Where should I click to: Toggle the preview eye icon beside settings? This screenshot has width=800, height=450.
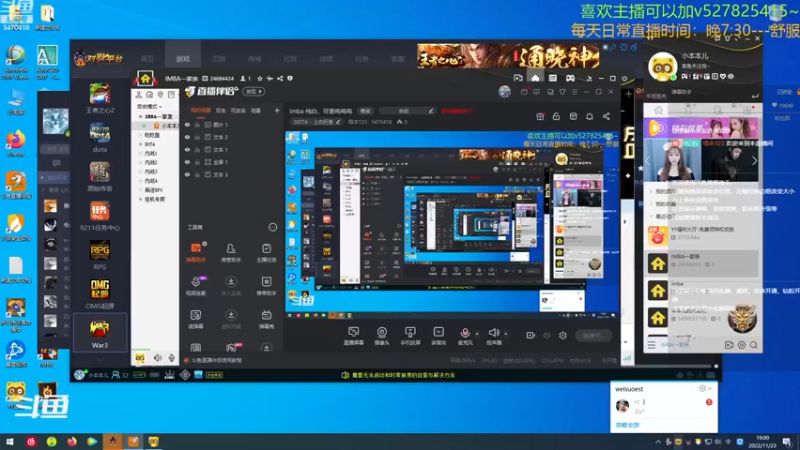pos(547,335)
